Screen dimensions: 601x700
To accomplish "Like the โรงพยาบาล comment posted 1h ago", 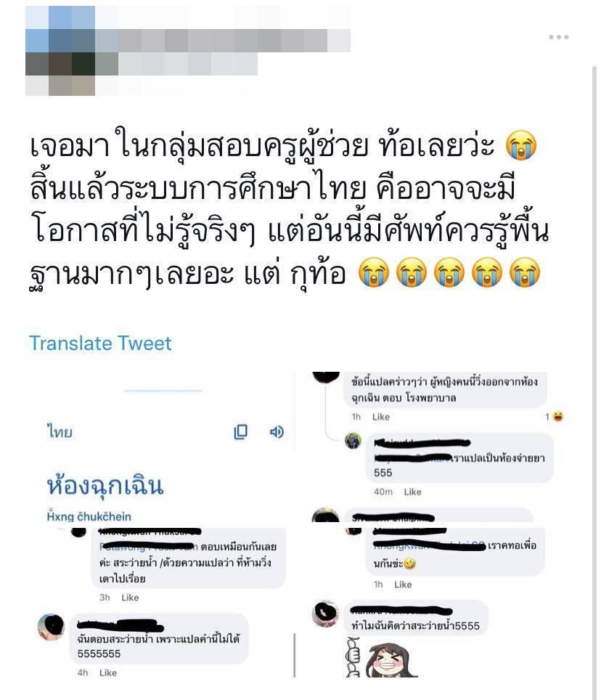I will coord(381,417).
